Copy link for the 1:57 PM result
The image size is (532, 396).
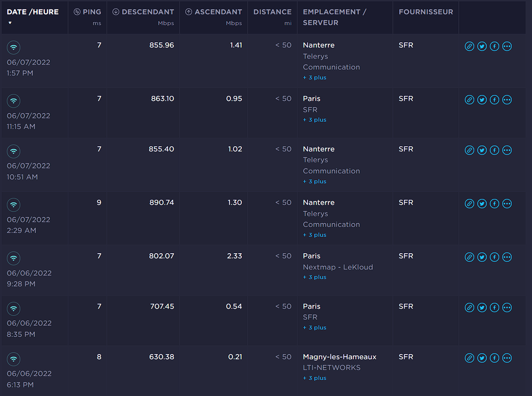point(469,46)
